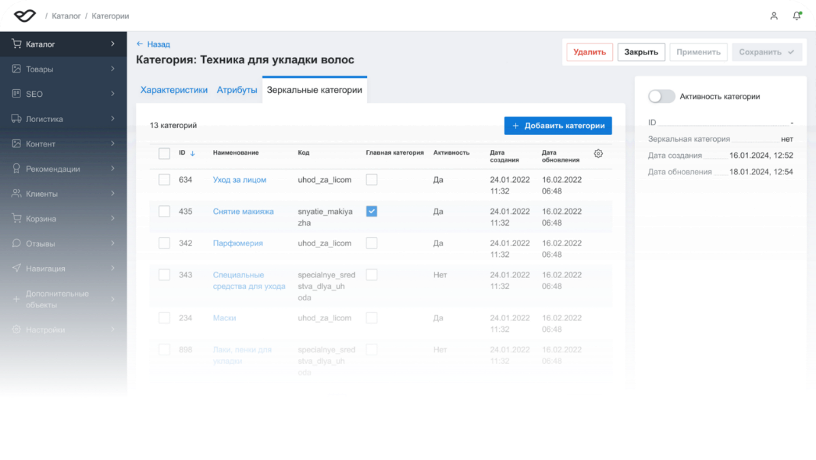Click the Активность column header
The width and height of the screenshot is (816, 460).
pyautogui.click(x=451, y=152)
